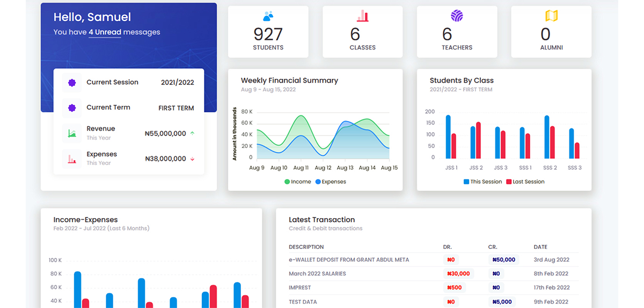Click the FIRST TERM value
The image size is (644, 308).
coord(176,108)
